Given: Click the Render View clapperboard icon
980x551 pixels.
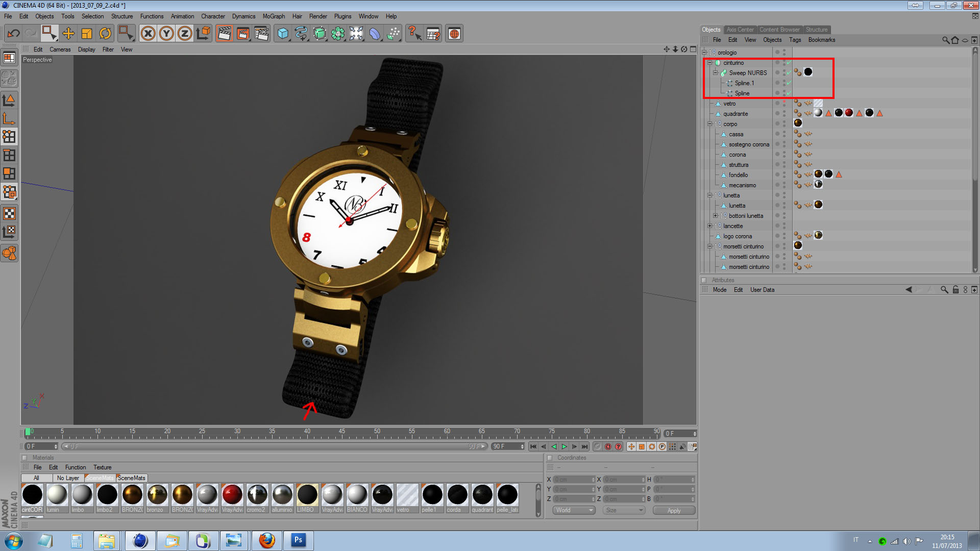Looking at the screenshot, I should 224,34.
